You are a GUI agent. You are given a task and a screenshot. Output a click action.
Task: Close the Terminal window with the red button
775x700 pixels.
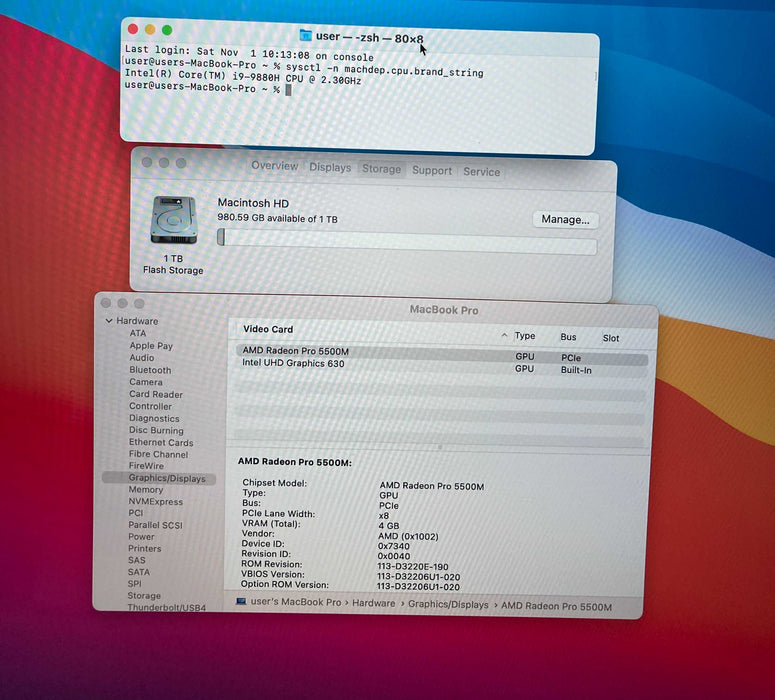[133, 29]
